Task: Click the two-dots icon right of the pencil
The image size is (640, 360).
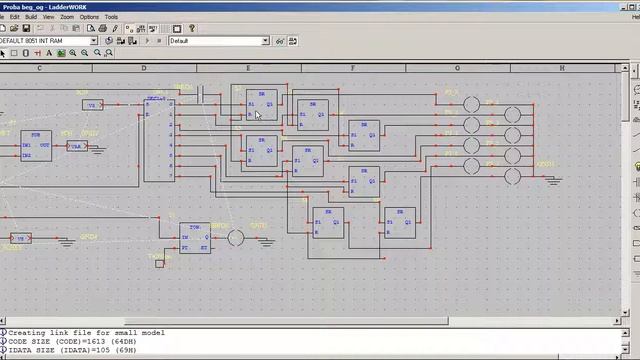Action: pyautogui.click(x=129, y=29)
